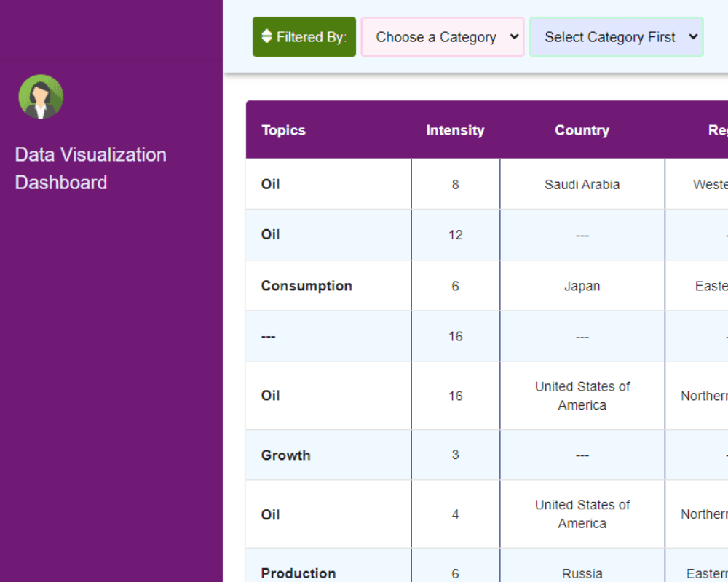Click the first Oil topic cell

(x=270, y=185)
